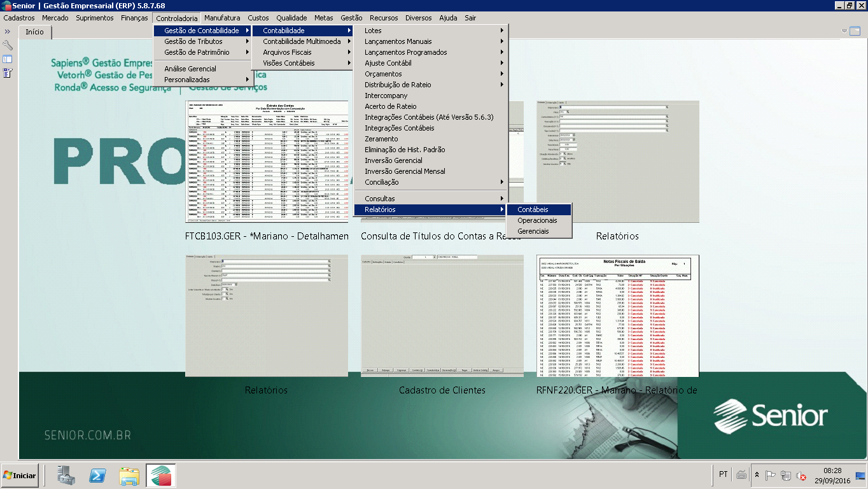This screenshot has height=489, width=868.
Task: Show hidden tray icons chevron
Action: tap(757, 475)
